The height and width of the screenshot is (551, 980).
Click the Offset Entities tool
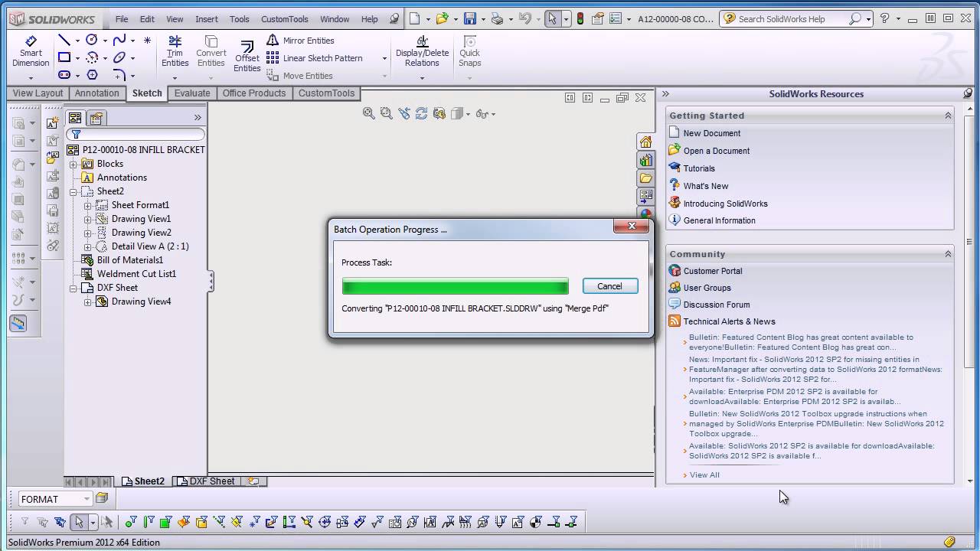pyautogui.click(x=247, y=57)
